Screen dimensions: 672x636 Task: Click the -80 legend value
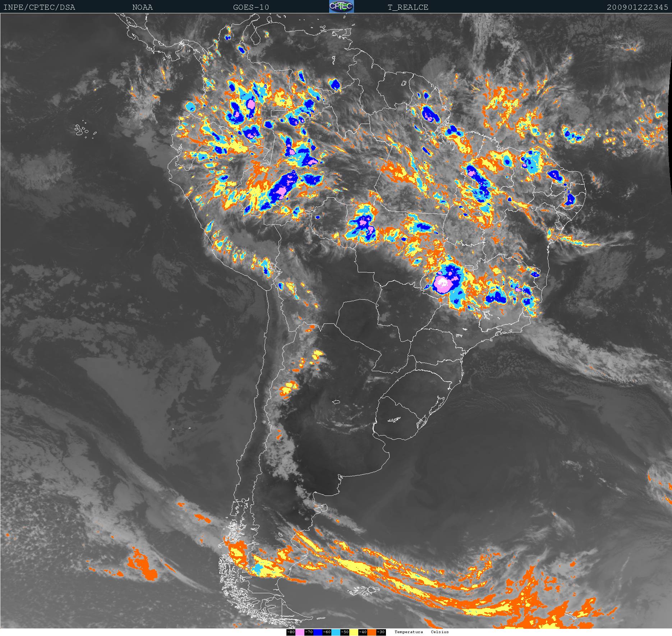coord(291,632)
